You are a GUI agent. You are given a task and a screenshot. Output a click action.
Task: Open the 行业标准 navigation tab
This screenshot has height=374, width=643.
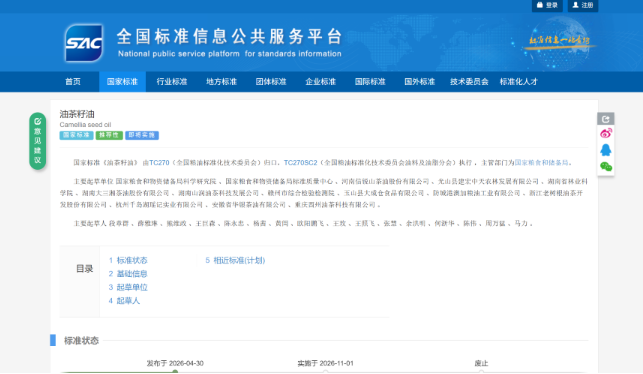point(172,82)
